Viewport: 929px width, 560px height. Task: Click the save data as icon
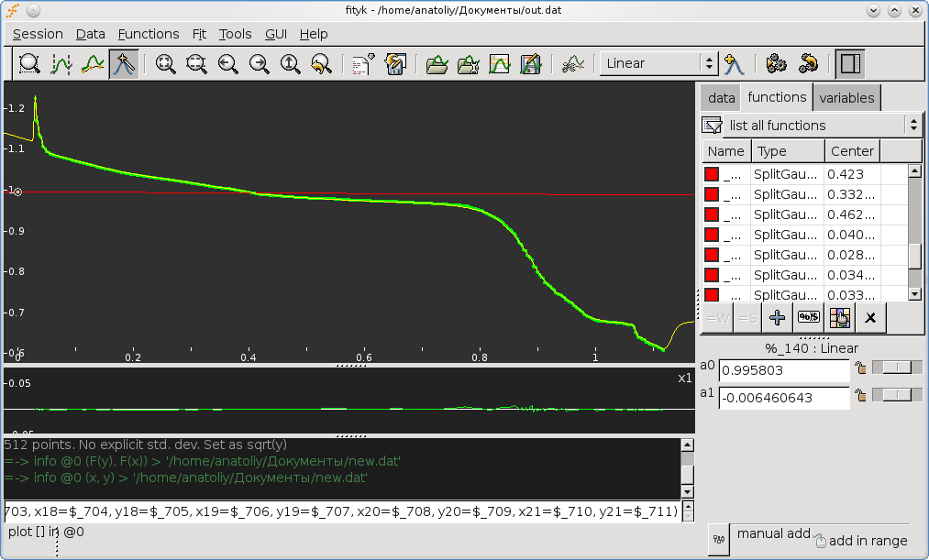[531, 63]
